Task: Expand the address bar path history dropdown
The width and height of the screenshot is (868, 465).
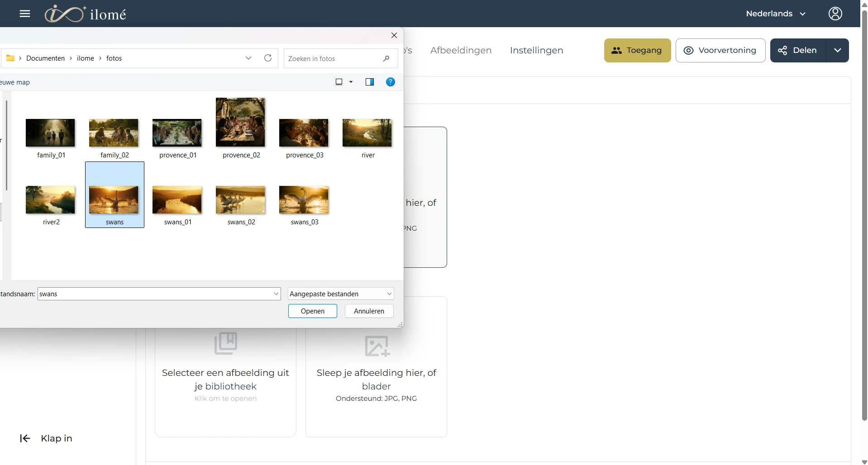Action: pyautogui.click(x=248, y=58)
